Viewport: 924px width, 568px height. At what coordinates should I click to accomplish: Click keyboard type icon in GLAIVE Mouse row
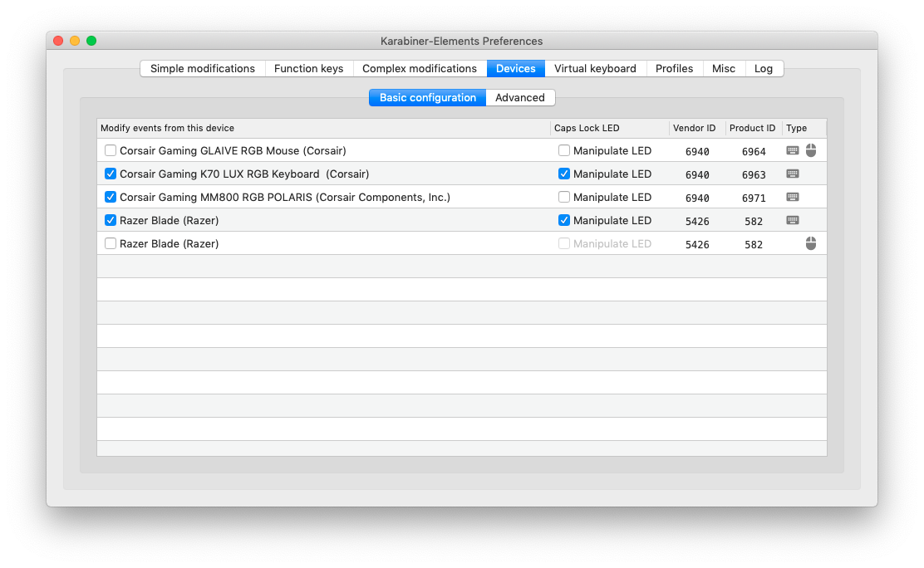click(793, 151)
